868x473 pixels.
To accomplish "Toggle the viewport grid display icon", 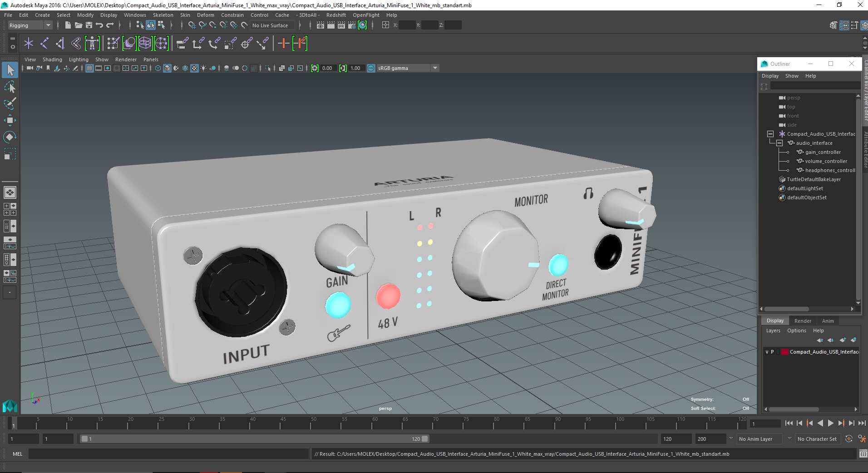I will 89,68.
